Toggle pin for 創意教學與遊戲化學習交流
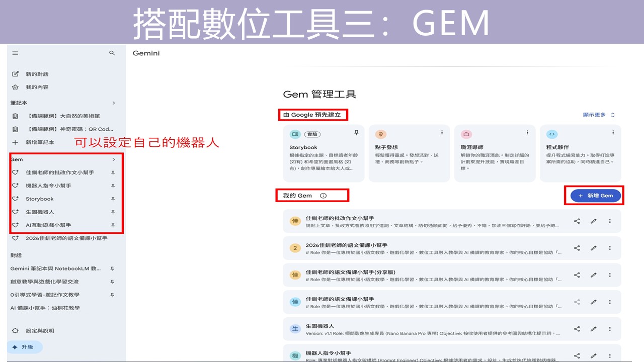Viewport: 644px width, 362px height. click(112, 282)
